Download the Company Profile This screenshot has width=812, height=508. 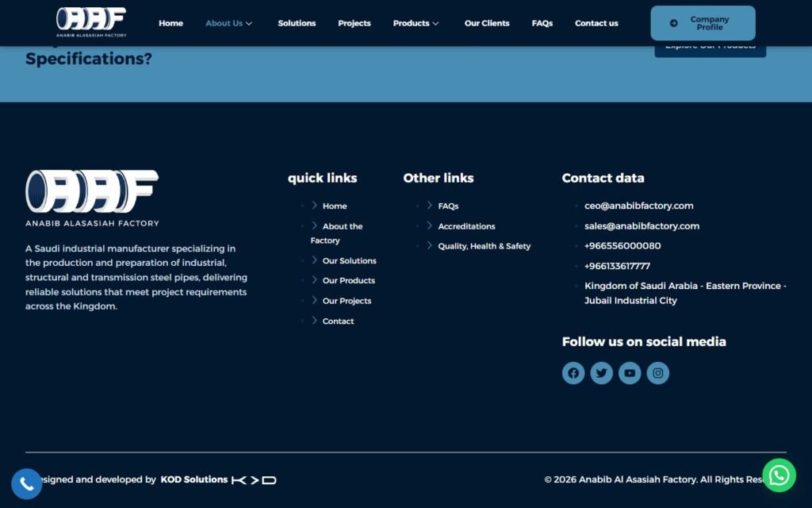703,23
